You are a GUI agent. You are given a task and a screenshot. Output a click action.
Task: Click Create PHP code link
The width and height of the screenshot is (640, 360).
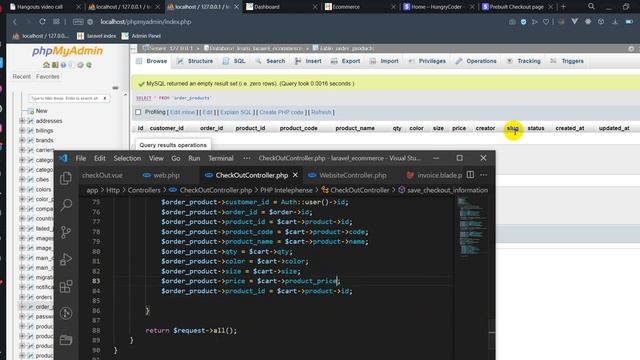coord(282,112)
